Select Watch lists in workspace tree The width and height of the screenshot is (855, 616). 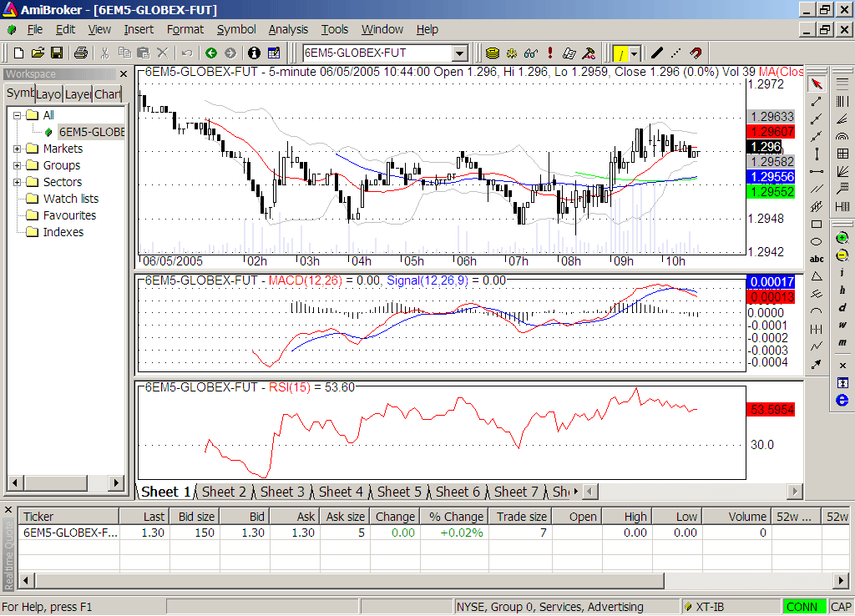[x=70, y=199]
